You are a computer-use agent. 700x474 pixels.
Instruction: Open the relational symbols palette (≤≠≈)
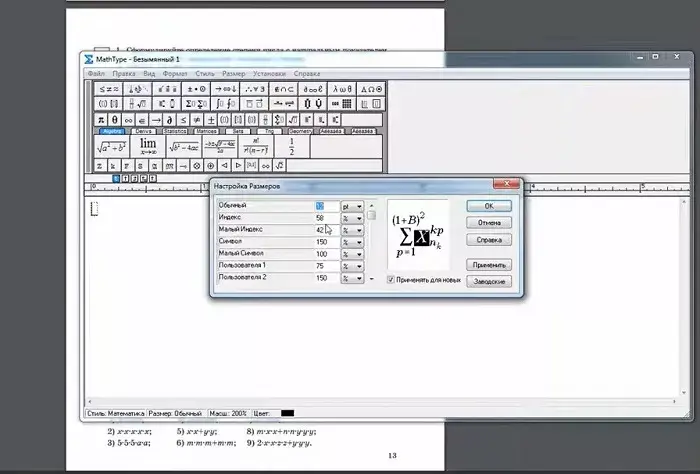point(107,88)
